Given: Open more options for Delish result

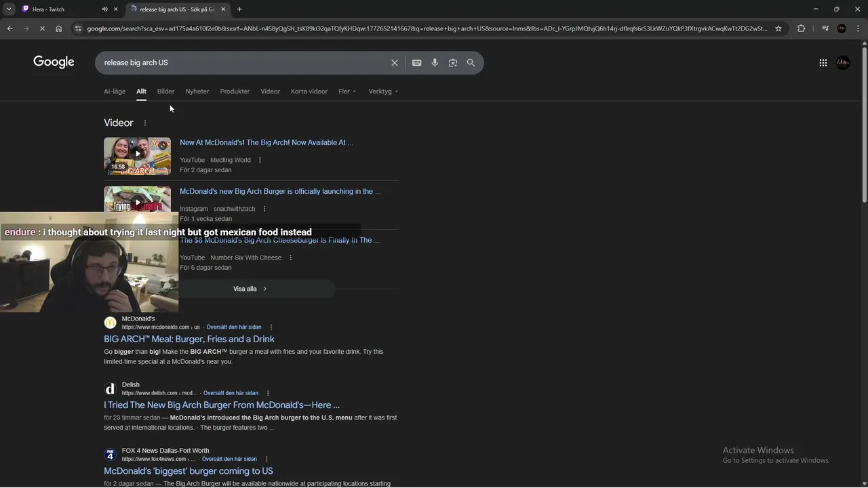Looking at the screenshot, I should 268,393.
